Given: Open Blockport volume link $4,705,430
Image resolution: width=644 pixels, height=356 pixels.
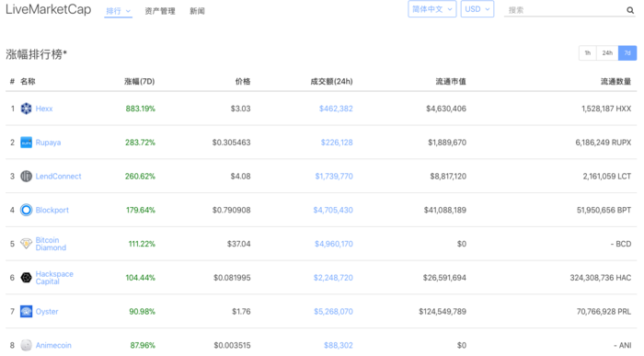Looking at the screenshot, I should pyautogui.click(x=333, y=210).
